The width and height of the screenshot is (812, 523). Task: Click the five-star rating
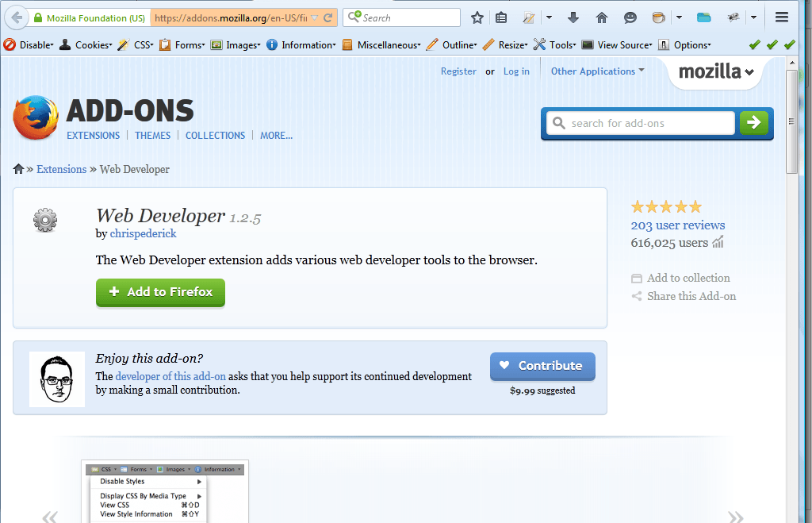tap(666, 207)
